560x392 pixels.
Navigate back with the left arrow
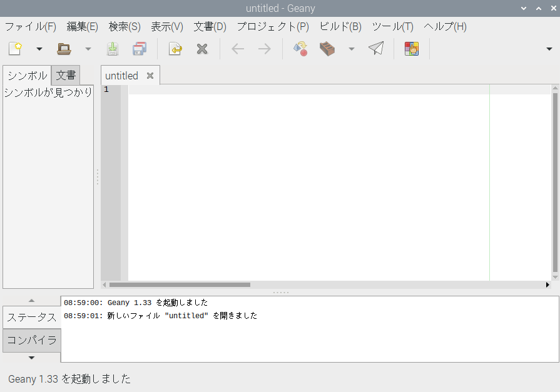point(238,49)
